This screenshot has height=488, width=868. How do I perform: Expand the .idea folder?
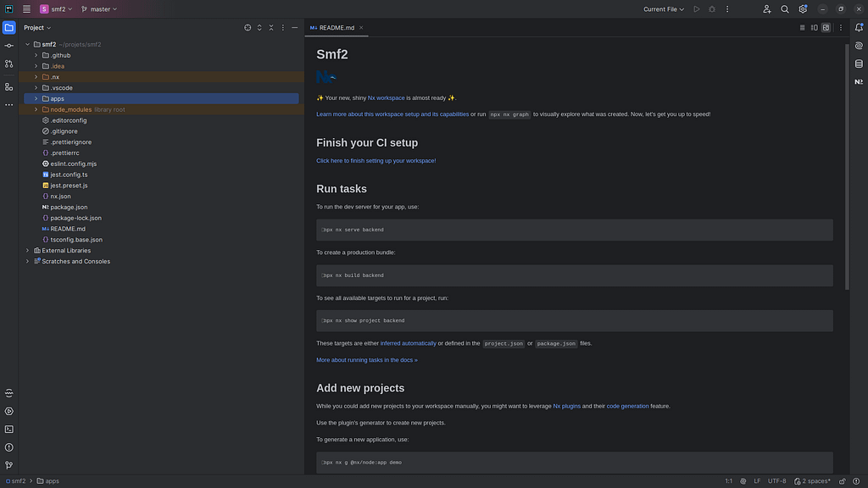tap(36, 66)
